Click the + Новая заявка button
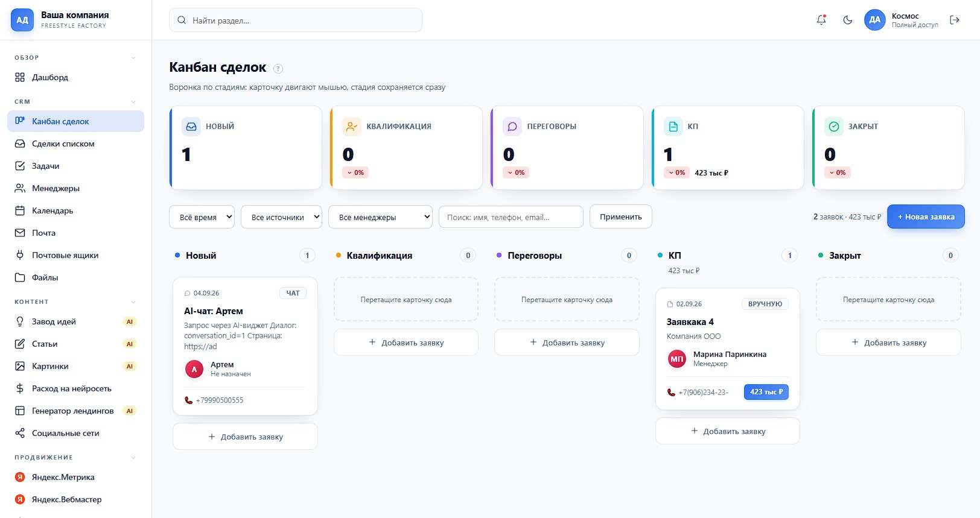The height and width of the screenshot is (518, 980). [x=926, y=217]
